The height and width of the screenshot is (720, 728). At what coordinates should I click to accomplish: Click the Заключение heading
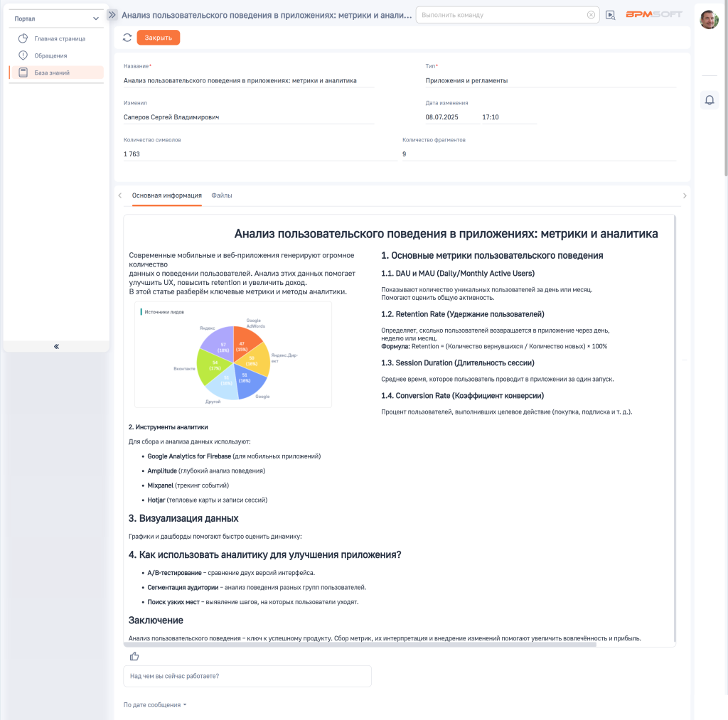156,620
